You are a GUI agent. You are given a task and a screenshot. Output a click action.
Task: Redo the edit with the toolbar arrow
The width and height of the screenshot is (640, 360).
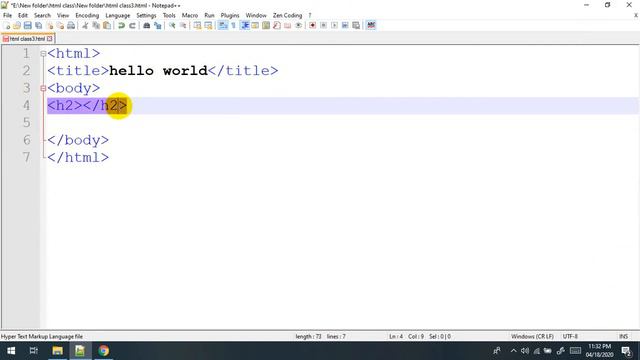(132, 25)
